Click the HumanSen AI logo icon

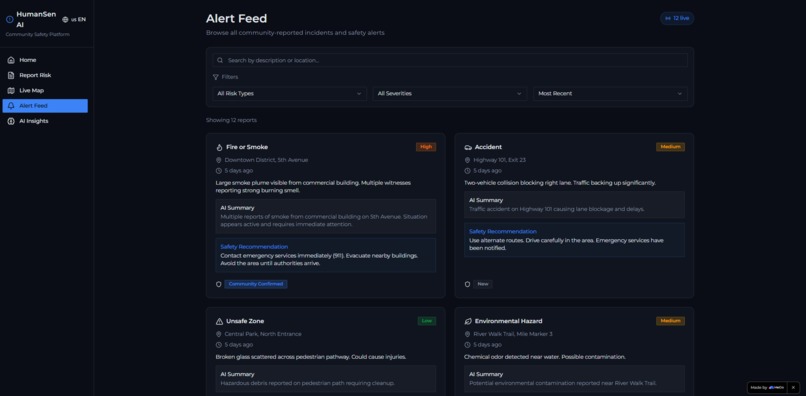click(10, 20)
